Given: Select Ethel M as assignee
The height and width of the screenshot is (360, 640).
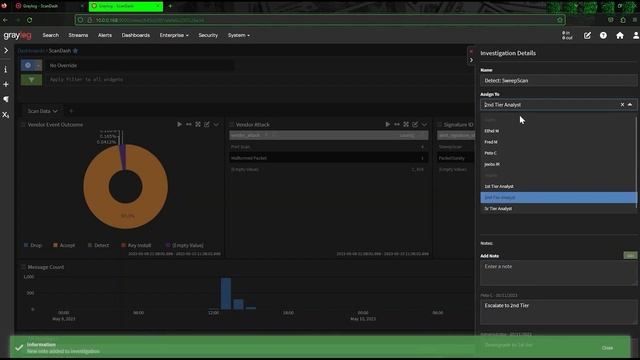Looking at the screenshot, I should (x=558, y=131).
